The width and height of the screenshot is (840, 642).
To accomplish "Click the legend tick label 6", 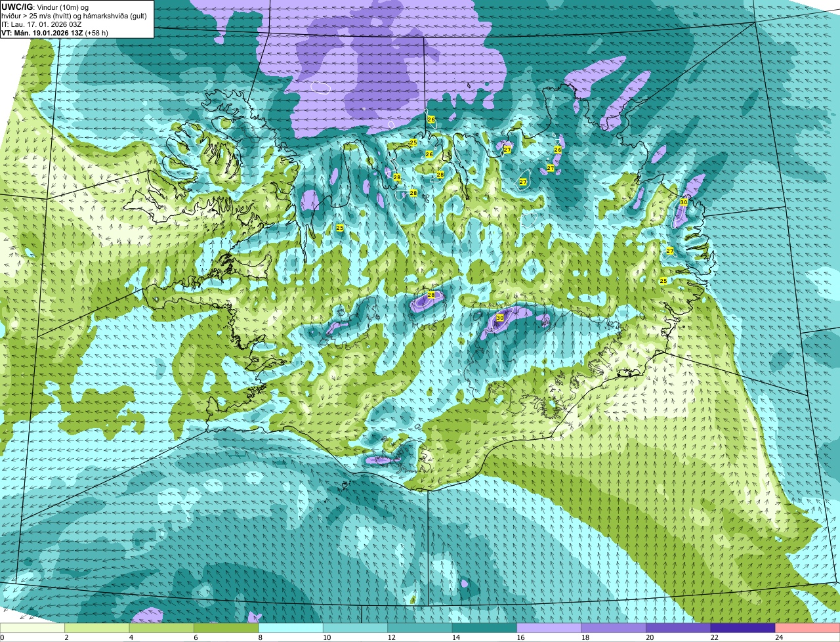I will tap(196, 637).
